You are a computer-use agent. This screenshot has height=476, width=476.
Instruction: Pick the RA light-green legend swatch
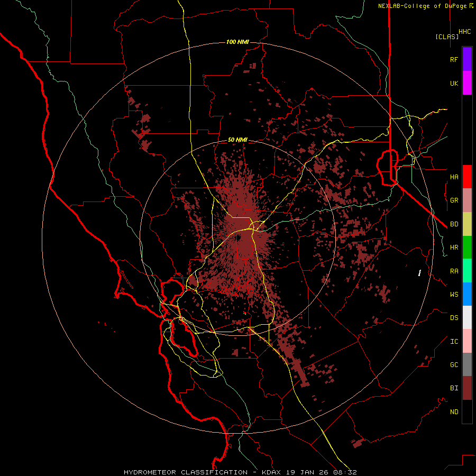click(x=467, y=271)
